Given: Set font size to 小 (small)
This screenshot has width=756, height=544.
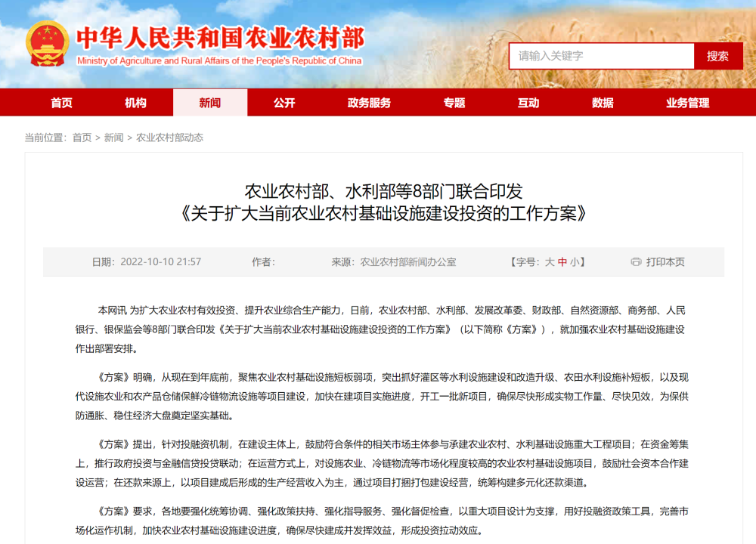Looking at the screenshot, I should tap(575, 262).
